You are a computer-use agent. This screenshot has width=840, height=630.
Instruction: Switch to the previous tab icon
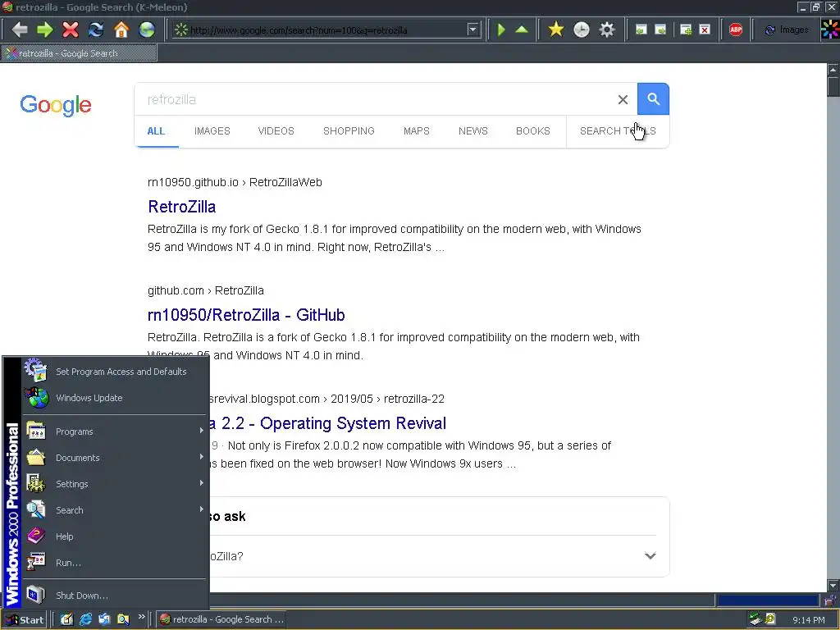click(x=641, y=30)
